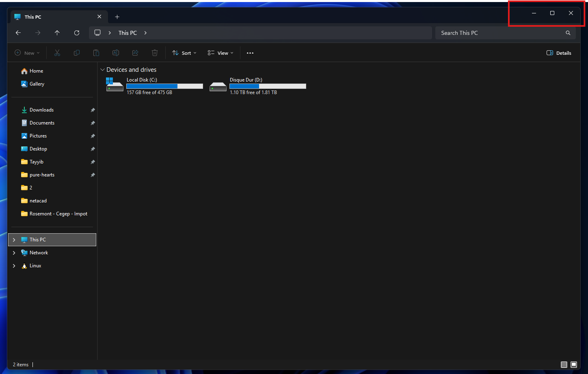Open the See more ellipsis menu
This screenshot has width=588, height=374.
250,53
